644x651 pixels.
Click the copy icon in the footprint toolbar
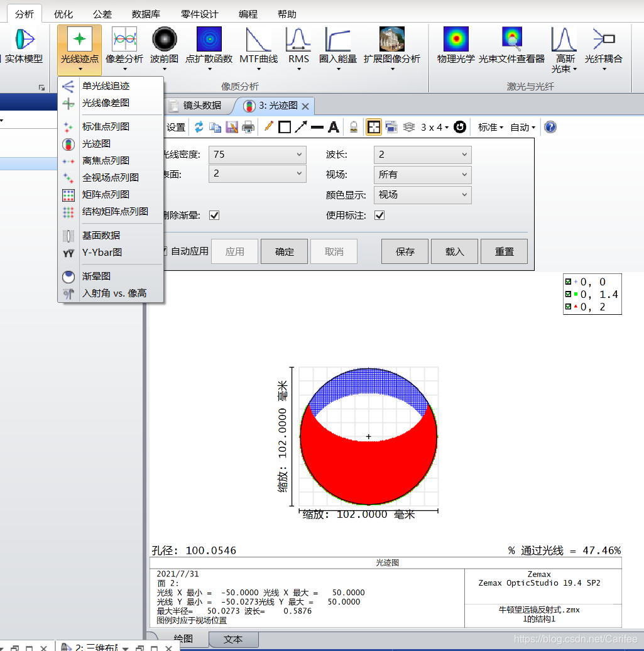click(x=215, y=127)
